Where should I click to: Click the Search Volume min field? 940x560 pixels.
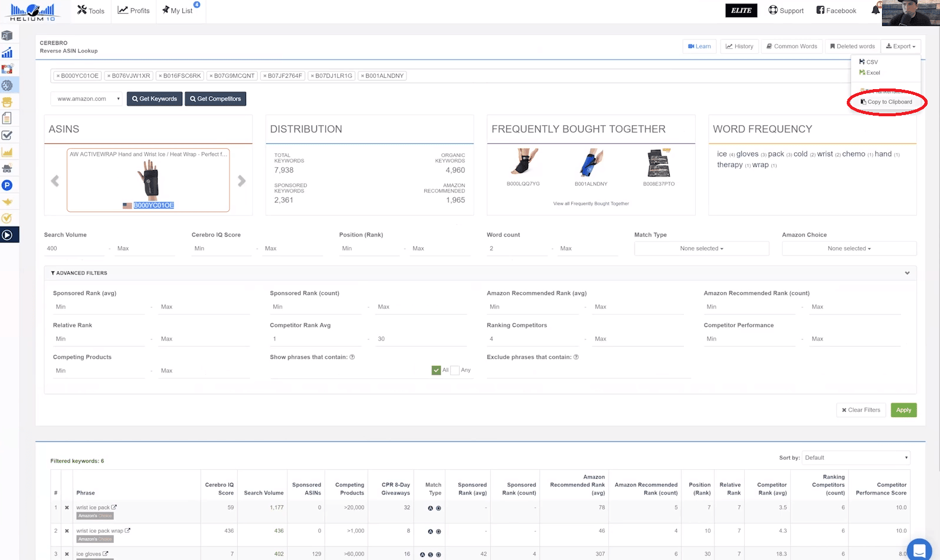point(74,248)
